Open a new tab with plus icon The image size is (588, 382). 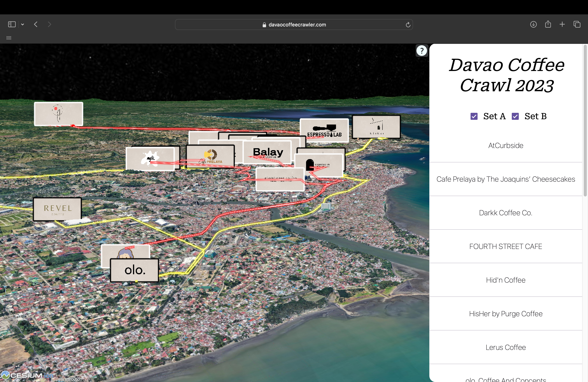562,24
